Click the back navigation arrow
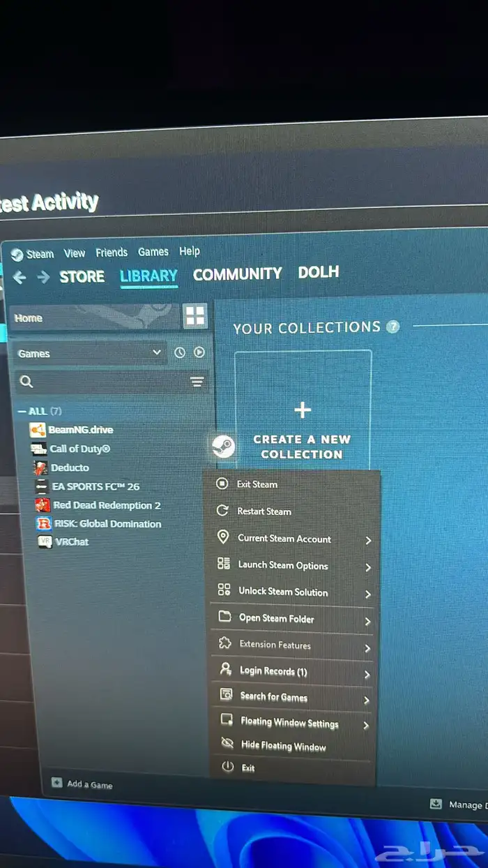This screenshot has height=868, width=488. tap(20, 278)
